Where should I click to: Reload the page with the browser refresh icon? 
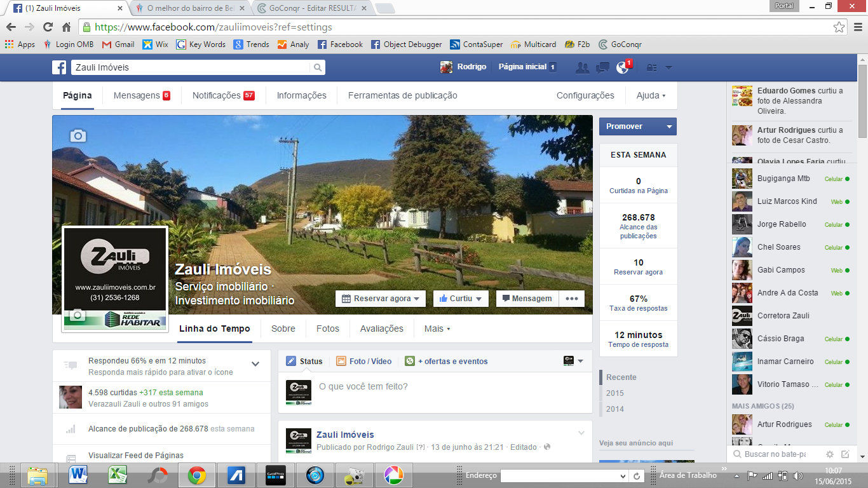click(48, 27)
